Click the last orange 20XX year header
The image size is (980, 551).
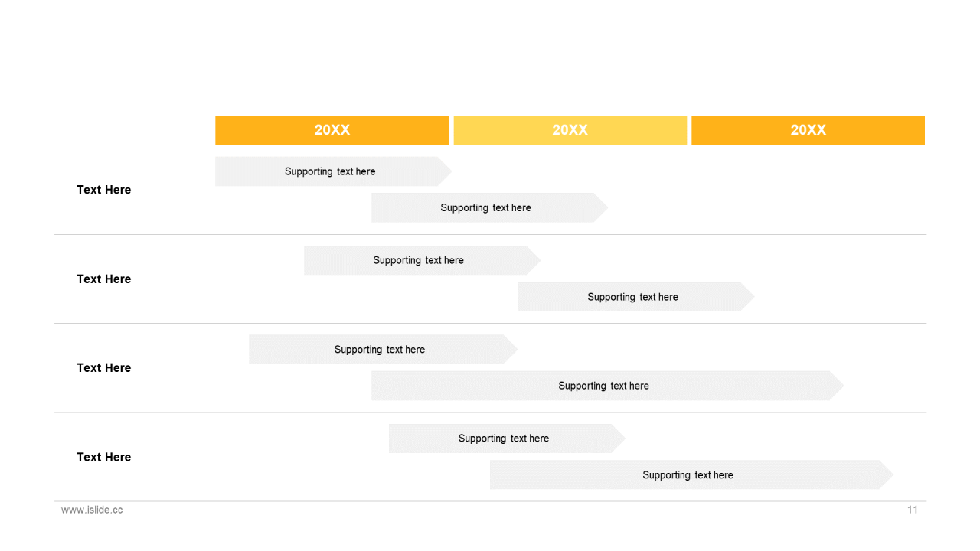pyautogui.click(x=808, y=130)
